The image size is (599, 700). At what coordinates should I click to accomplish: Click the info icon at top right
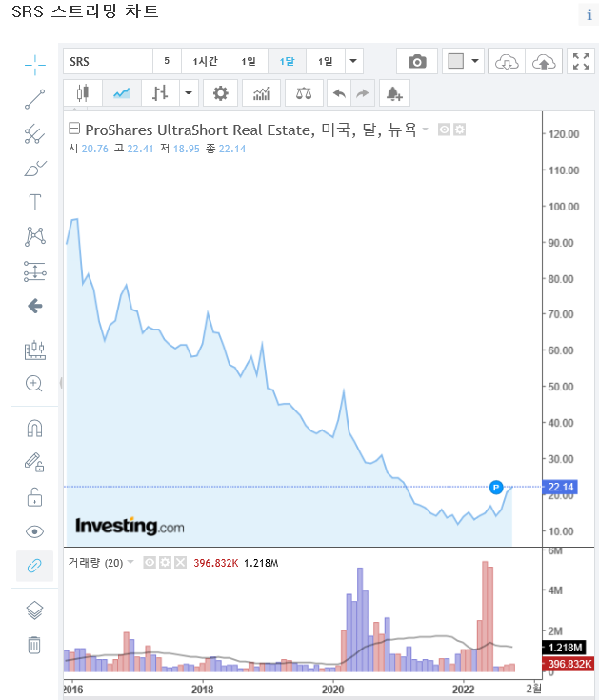589,14
